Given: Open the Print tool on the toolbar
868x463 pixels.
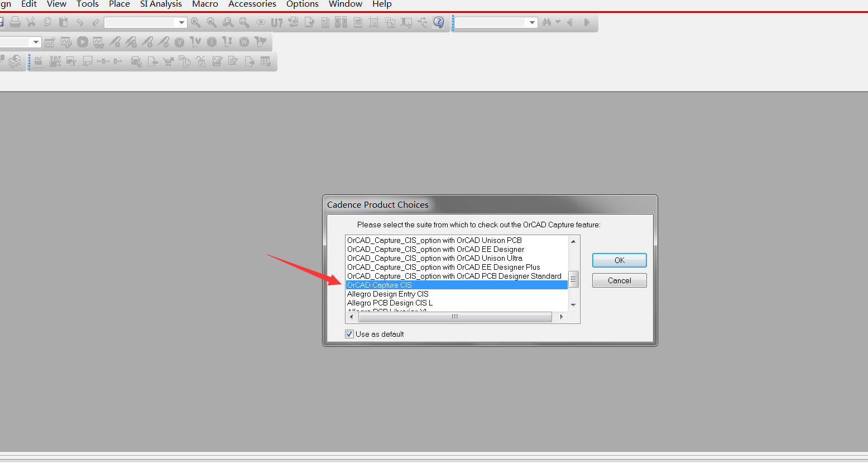Looking at the screenshot, I should click(x=15, y=22).
